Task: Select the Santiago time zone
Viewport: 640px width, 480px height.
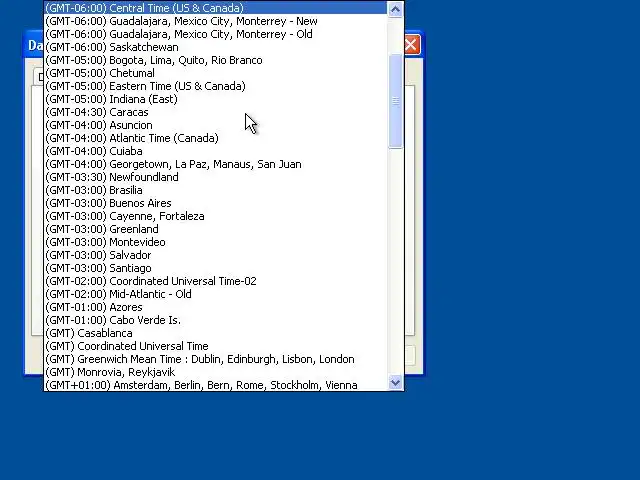Action: (x=216, y=268)
